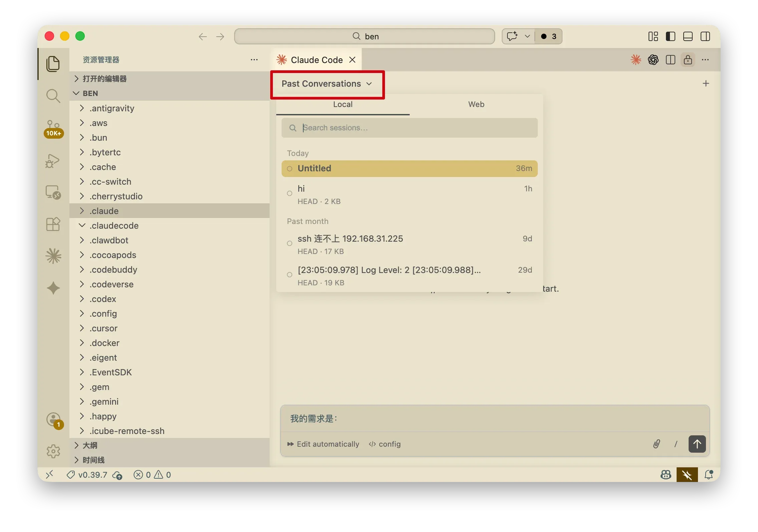Viewport: 758px width, 532px height.
Task: Open the errors and warnings status item
Action: pos(152,475)
